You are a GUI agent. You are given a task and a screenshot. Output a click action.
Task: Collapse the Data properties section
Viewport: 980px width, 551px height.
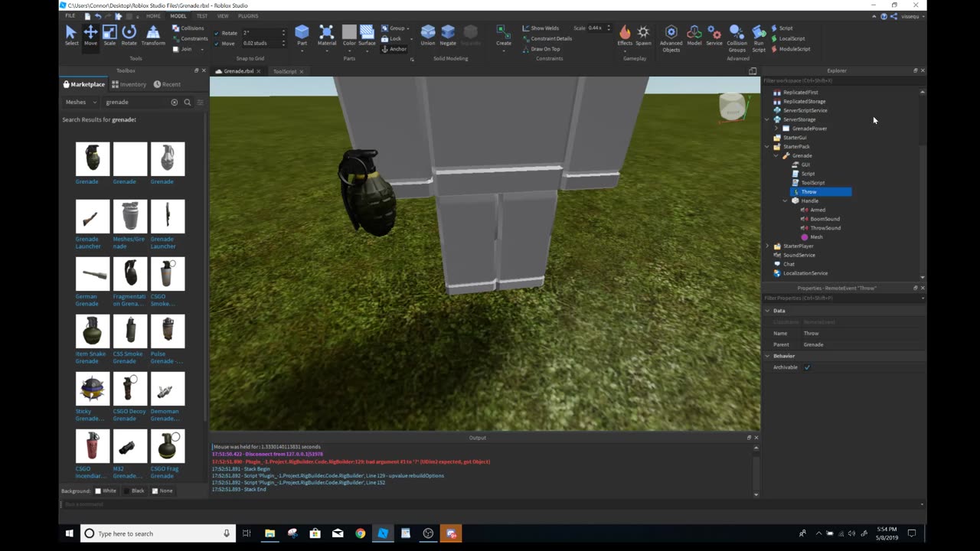tap(767, 311)
